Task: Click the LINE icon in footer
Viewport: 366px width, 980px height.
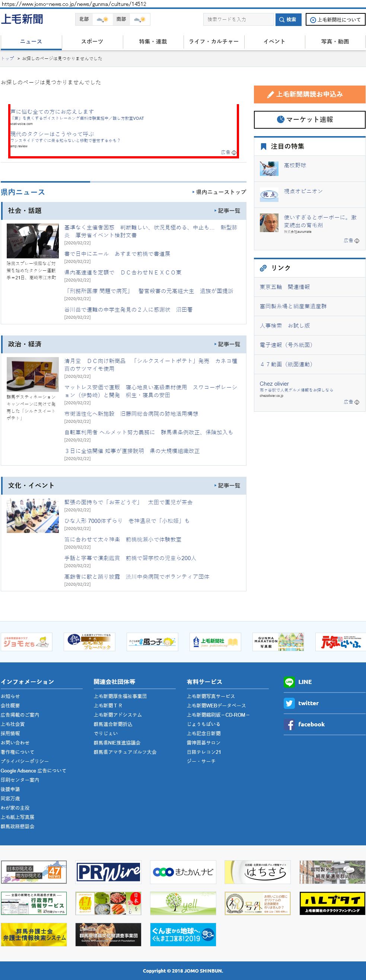Action: tap(289, 682)
